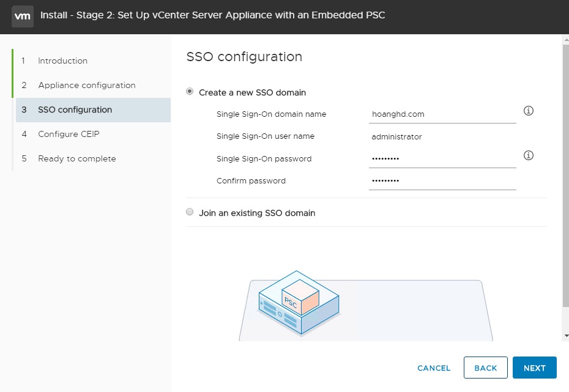
Task: Click the Single Sign-On domain name label
Action: 271,114
